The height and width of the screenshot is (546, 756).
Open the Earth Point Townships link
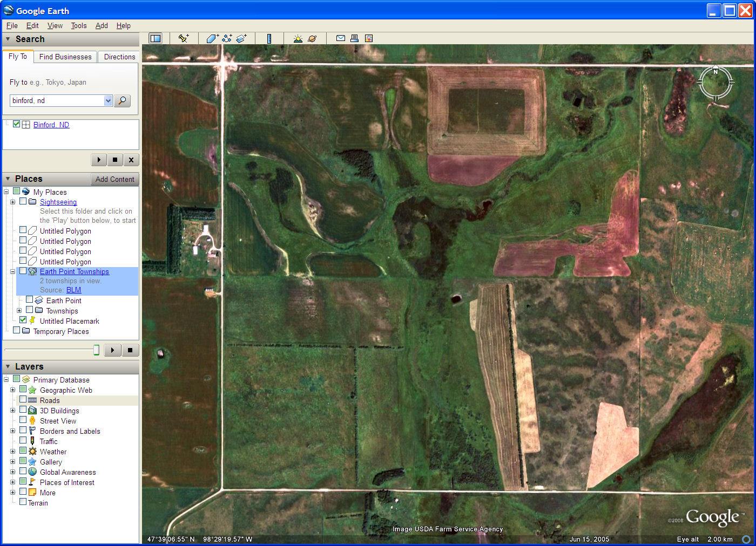pos(75,271)
